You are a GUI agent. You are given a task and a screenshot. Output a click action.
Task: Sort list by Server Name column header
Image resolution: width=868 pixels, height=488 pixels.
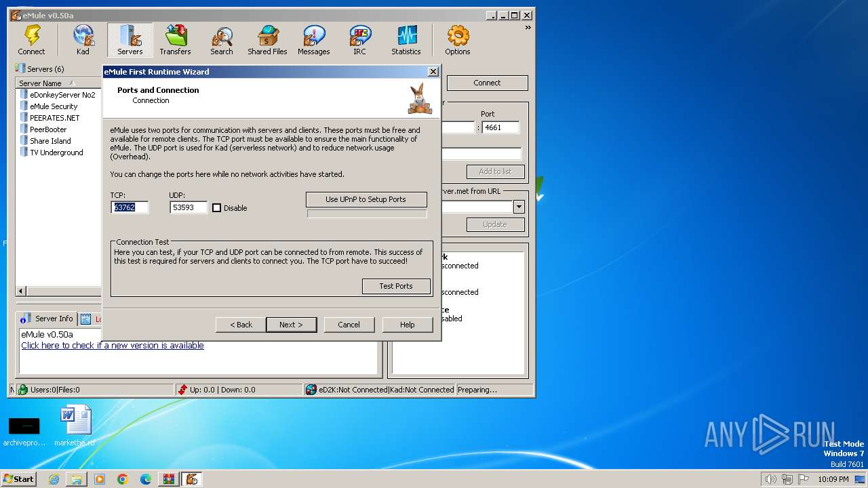(x=58, y=83)
